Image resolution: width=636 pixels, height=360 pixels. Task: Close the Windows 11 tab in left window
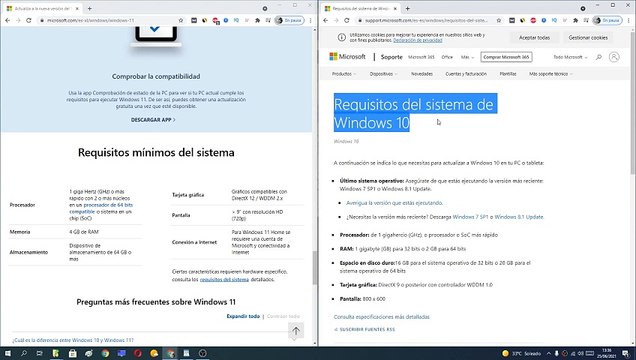point(77,8)
